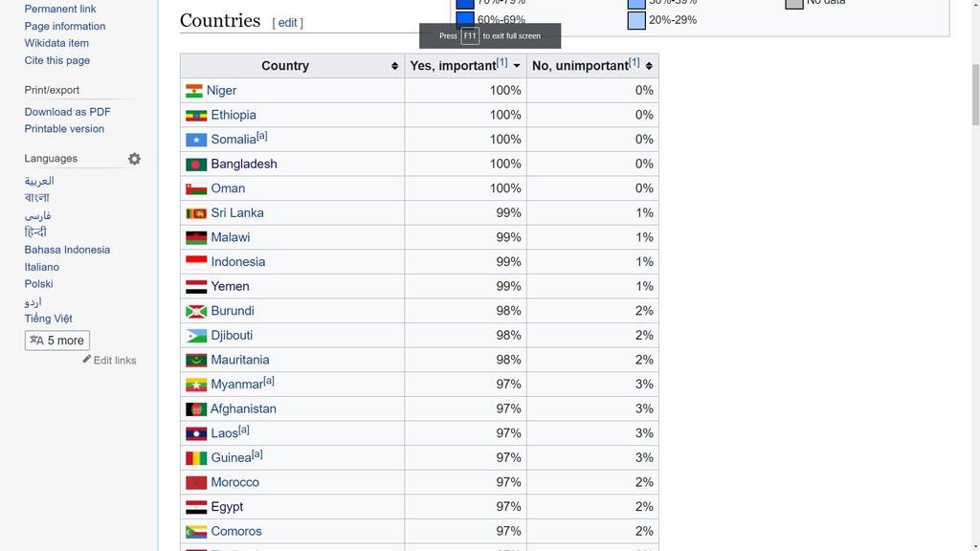The width and height of the screenshot is (980, 551).
Task: Open language settings gear icon
Action: [134, 159]
